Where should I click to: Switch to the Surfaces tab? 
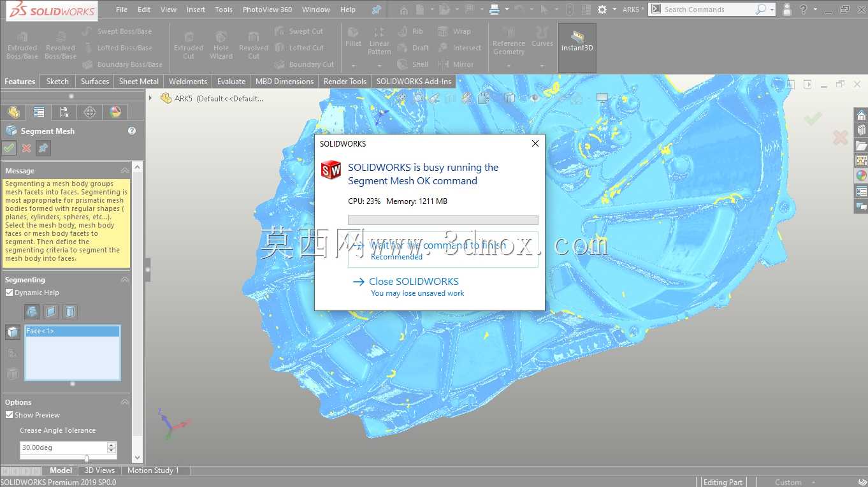pos(95,82)
